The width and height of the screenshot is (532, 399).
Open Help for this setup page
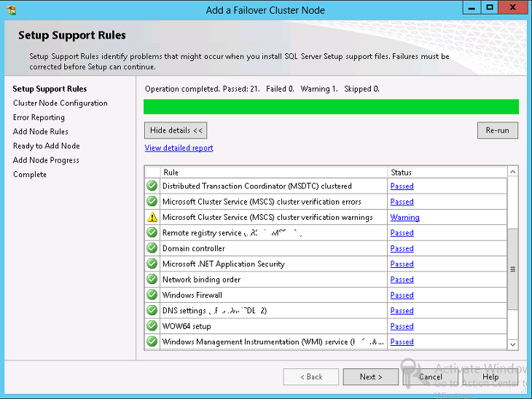click(x=490, y=377)
